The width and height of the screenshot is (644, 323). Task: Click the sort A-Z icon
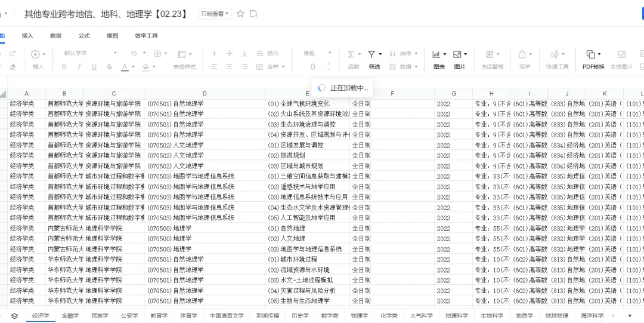(x=392, y=54)
